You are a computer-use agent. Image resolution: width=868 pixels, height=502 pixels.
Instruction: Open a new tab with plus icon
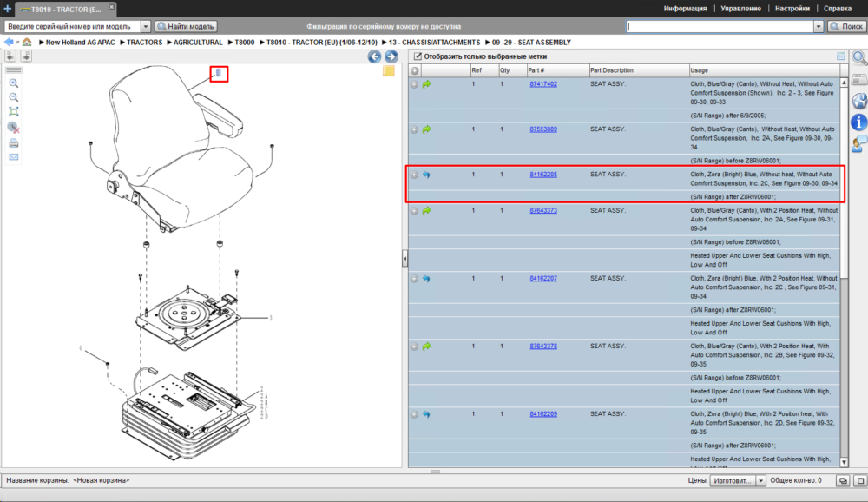click(7, 9)
